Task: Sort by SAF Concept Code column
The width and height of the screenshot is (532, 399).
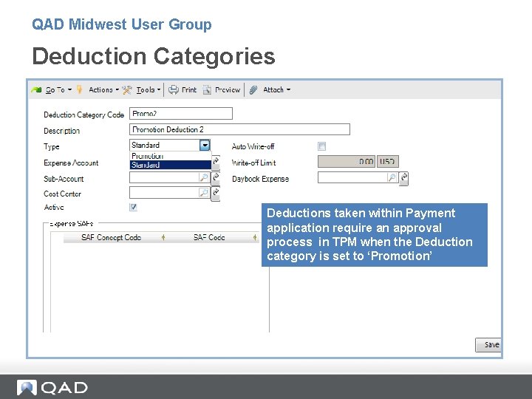Action: (x=112, y=237)
